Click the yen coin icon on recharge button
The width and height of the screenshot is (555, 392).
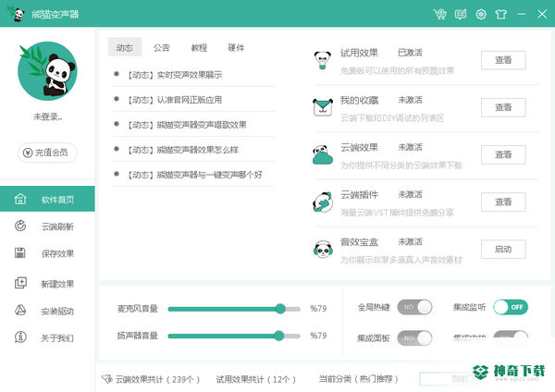[28, 153]
